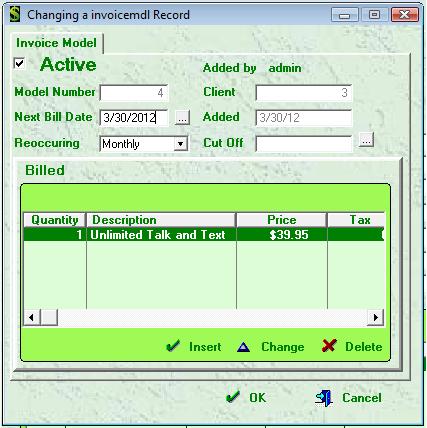
Task: Click the Cancel button label
Action: click(x=362, y=397)
